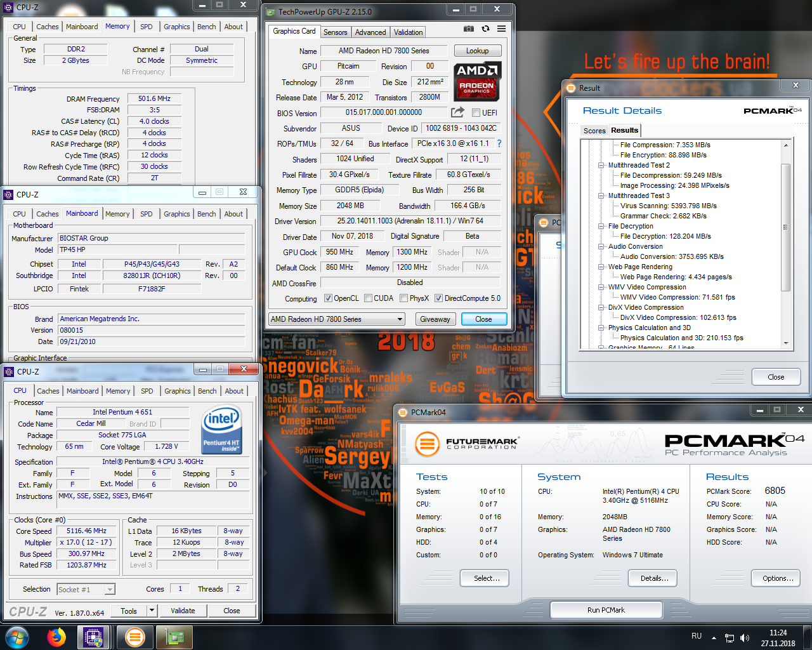This screenshot has height=650, width=812.
Task: Click the Lookup button in GPU-Z
Action: click(478, 51)
